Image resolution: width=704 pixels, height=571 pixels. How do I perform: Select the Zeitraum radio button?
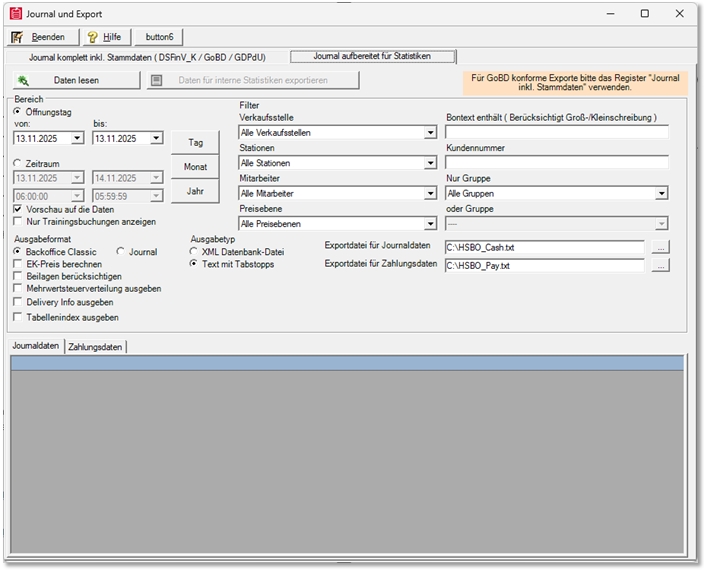point(18,162)
